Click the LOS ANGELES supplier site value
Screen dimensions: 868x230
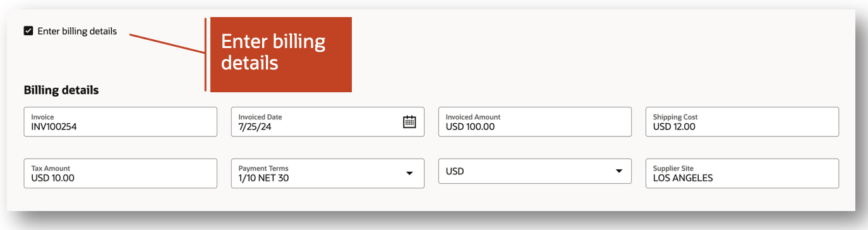pos(683,178)
